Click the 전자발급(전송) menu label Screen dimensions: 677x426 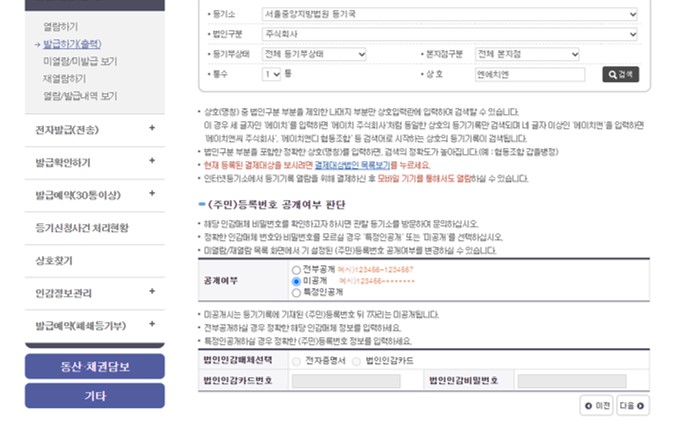pyautogui.click(x=67, y=130)
